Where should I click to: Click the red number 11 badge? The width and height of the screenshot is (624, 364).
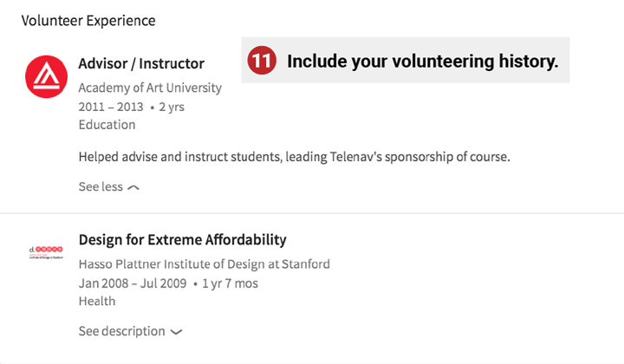[262, 61]
